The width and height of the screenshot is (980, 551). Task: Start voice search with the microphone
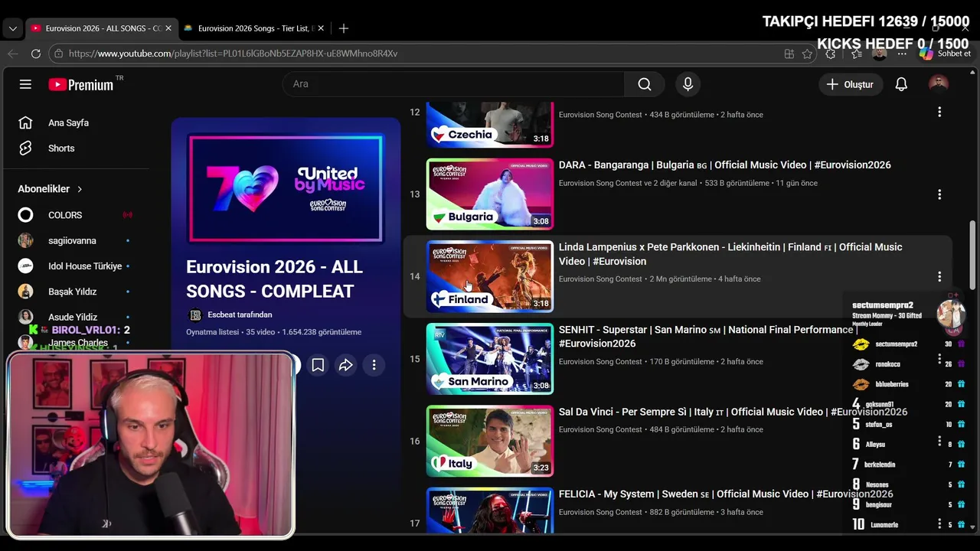(x=688, y=84)
